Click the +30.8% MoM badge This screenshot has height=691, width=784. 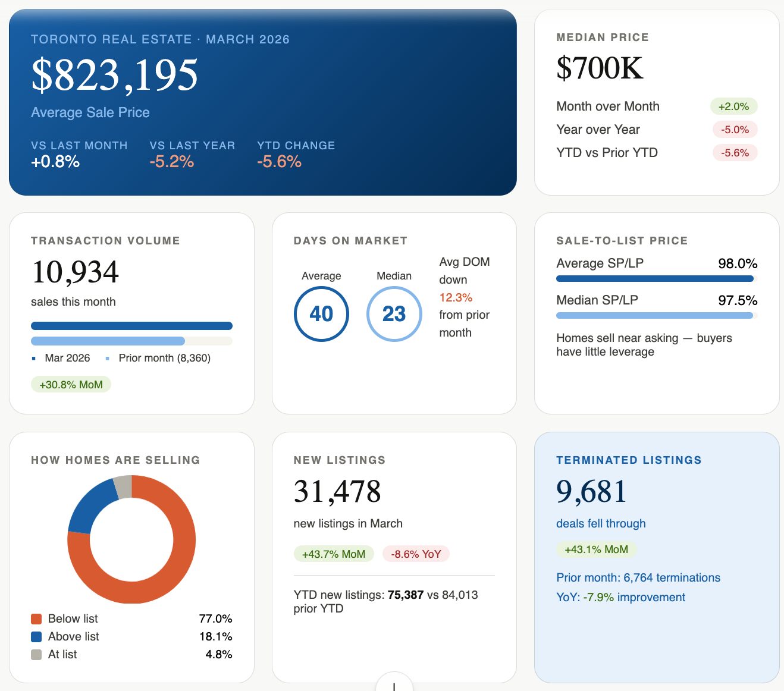click(71, 385)
